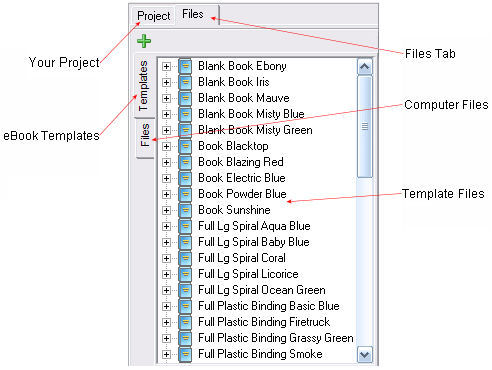Select the vertical Templates side tab
492x370 pixels.
point(143,86)
